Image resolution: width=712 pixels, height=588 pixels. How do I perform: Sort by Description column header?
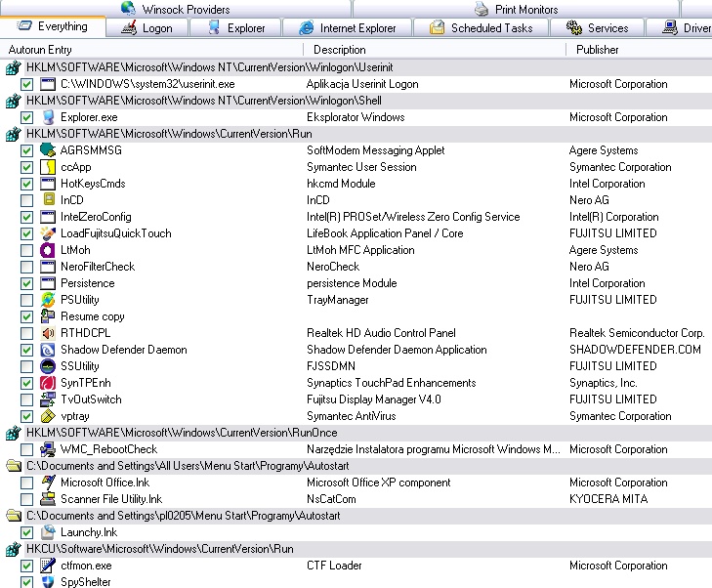pyautogui.click(x=435, y=50)
